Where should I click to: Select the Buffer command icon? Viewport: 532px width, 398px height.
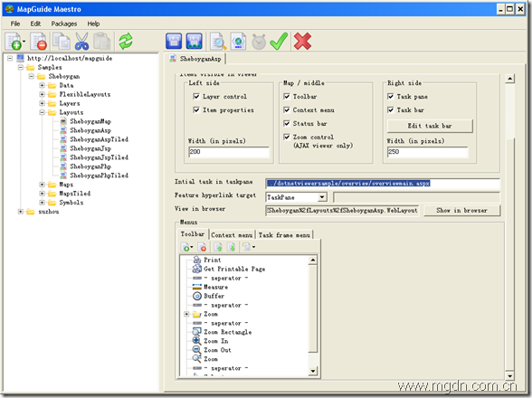(197, 296)
